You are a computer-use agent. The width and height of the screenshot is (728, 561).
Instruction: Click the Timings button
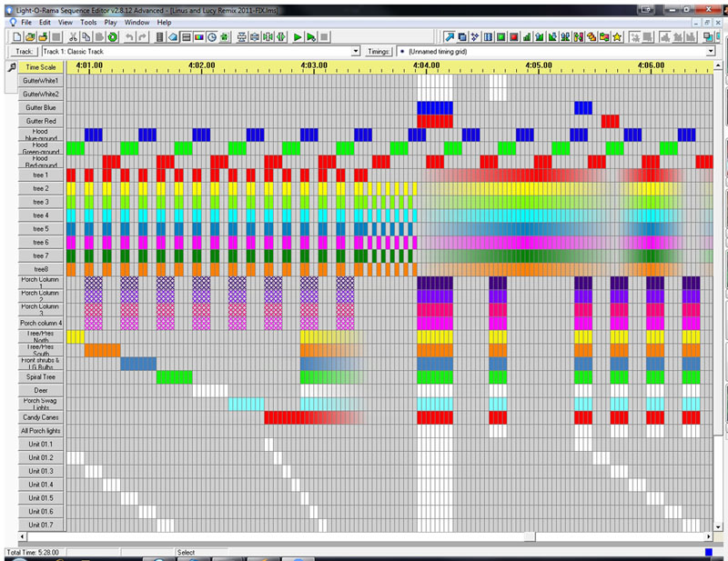point(378,52)
